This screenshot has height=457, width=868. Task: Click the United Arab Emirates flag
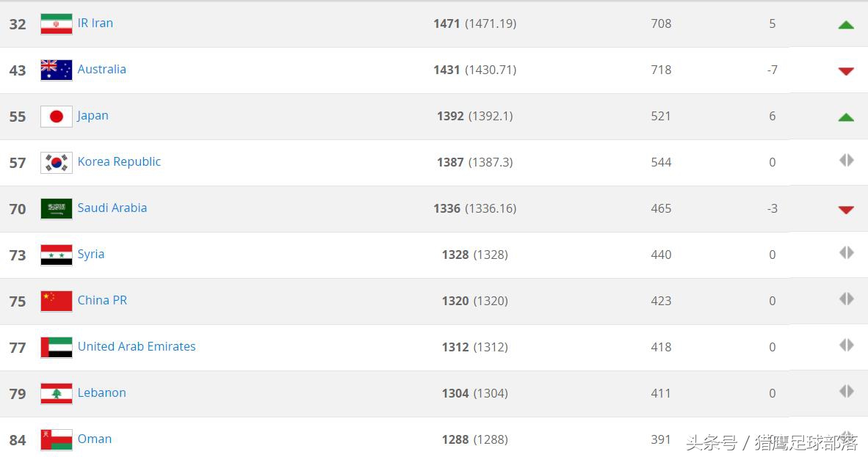coord(57,348)
